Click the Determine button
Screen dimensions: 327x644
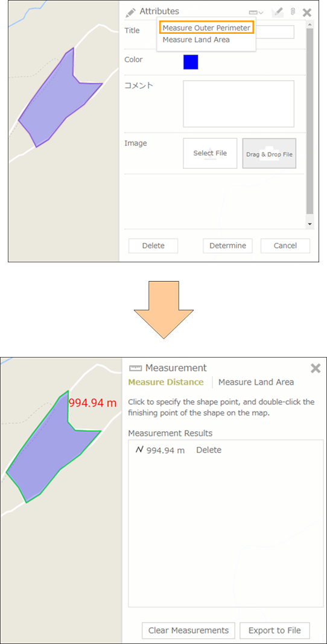point(227,245)
